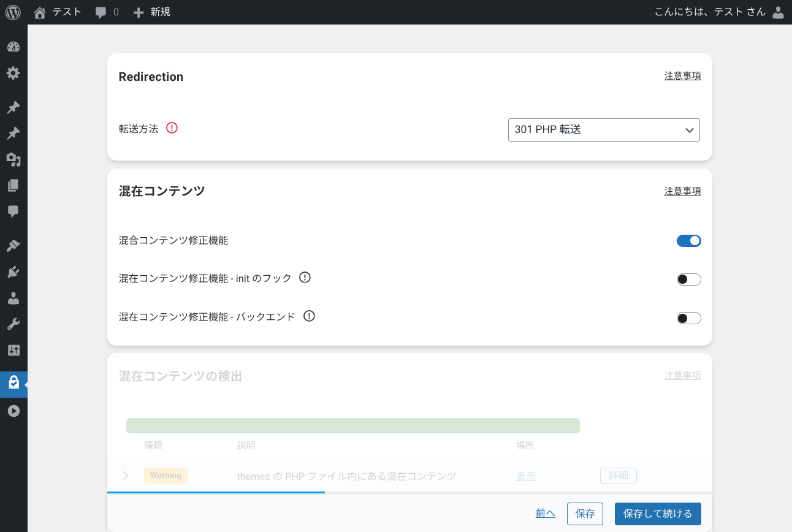Open the Dashboard from the sidebar
792x532 pixels.
tap(13, 47)
